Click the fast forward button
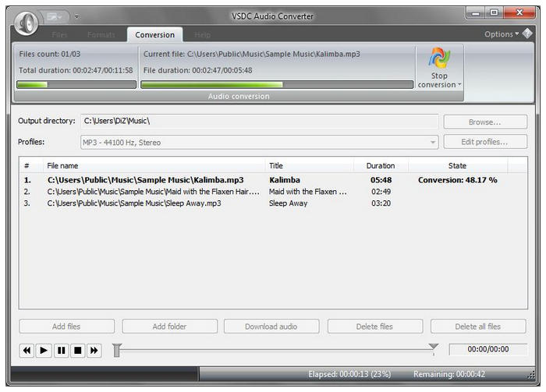 [x=94, y=350]
